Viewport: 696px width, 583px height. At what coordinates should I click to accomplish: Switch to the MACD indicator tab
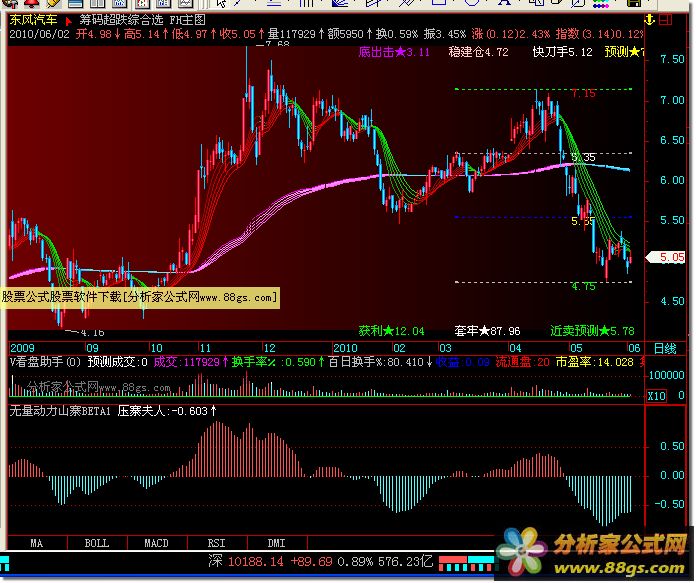(156, 544)
